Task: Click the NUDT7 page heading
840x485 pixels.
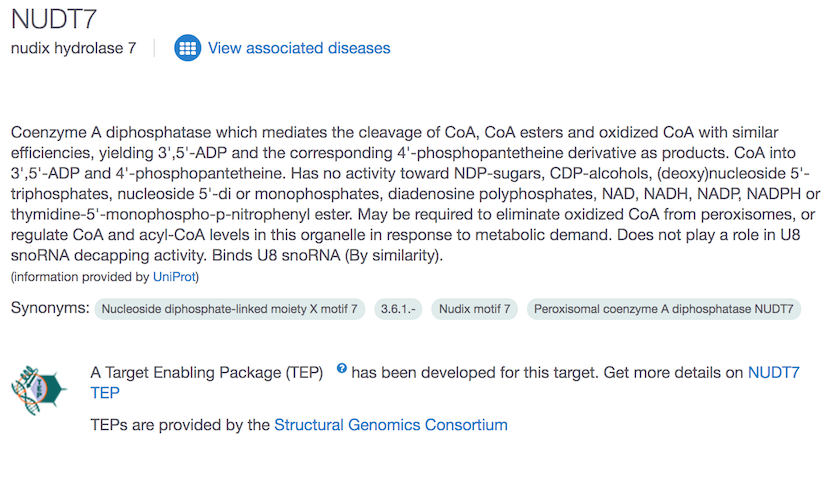Action: click(55, 19)
